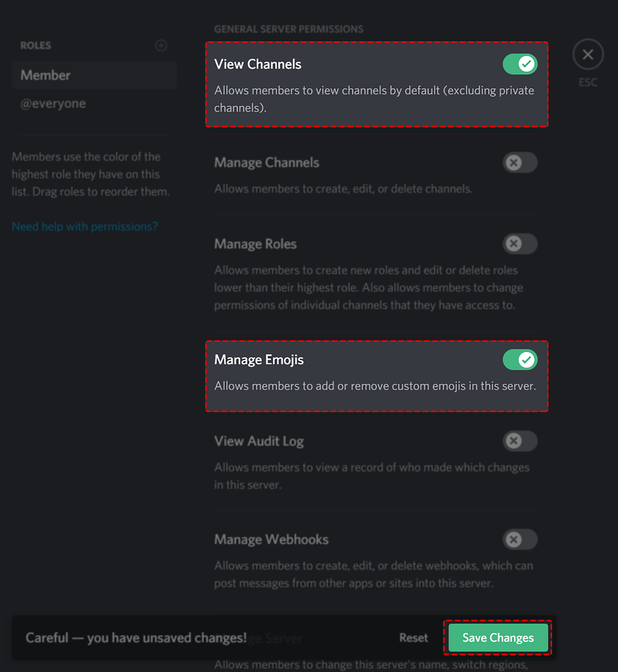618x672 pixels.
Task: Enable the Manage Channels toggle
Action: tap(520, 163)
